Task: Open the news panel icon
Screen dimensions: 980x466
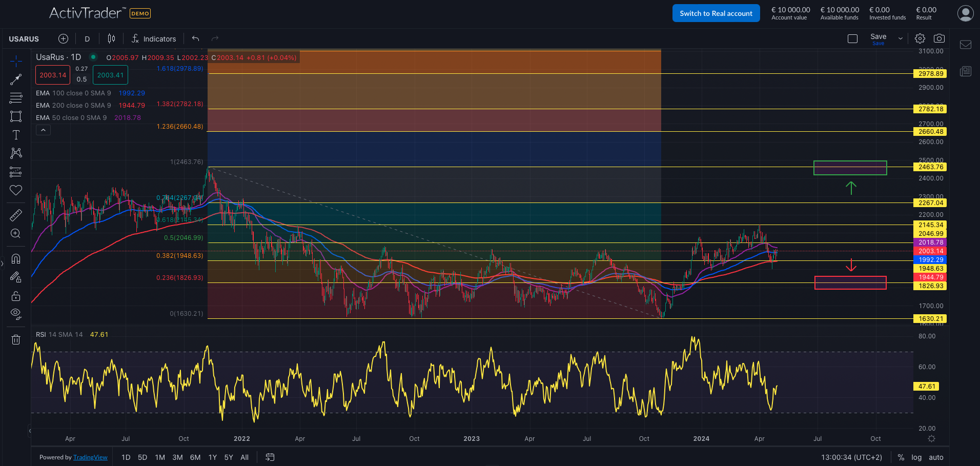Action: [966, 71]
